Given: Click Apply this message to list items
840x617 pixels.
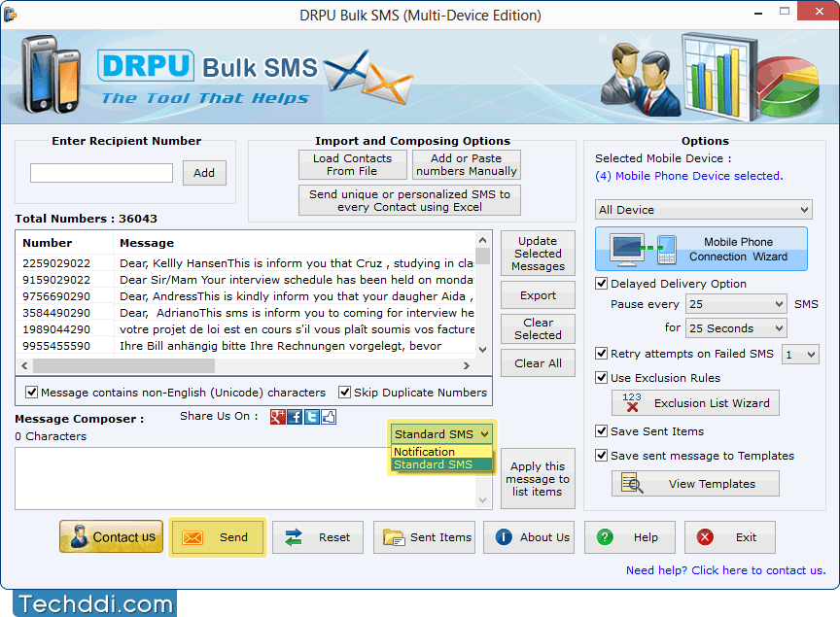Looking at the screenshot, I should click(x=538, y=479).
